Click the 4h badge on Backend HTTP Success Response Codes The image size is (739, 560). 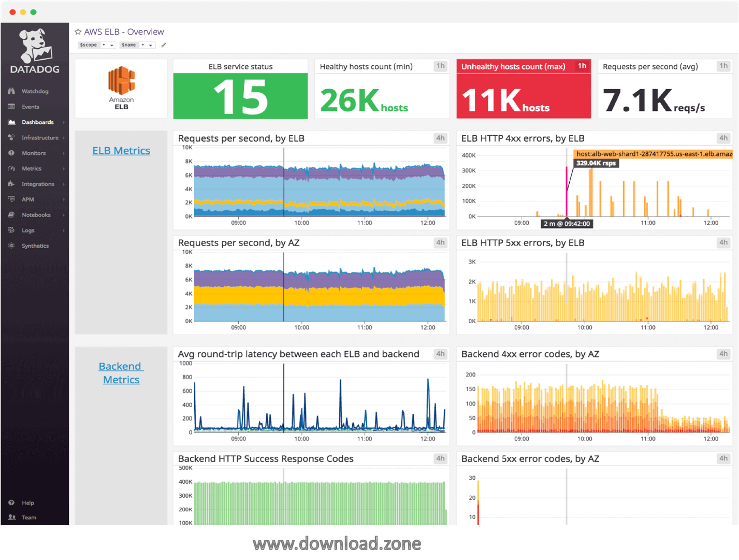click(440, 458)
